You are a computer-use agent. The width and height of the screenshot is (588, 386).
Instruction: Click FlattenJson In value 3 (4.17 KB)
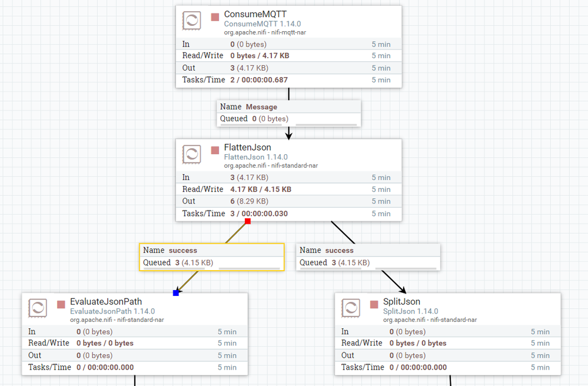pos(250,177)
